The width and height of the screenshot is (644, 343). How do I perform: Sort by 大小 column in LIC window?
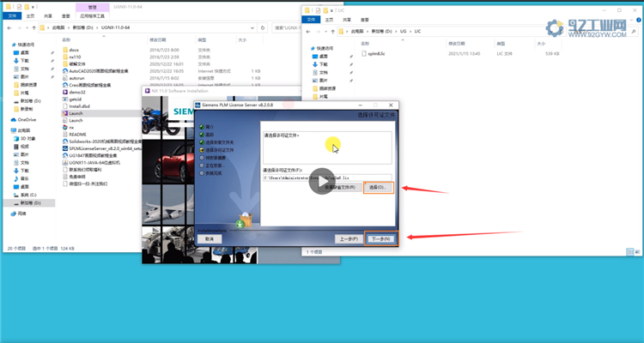pos(541,44)
